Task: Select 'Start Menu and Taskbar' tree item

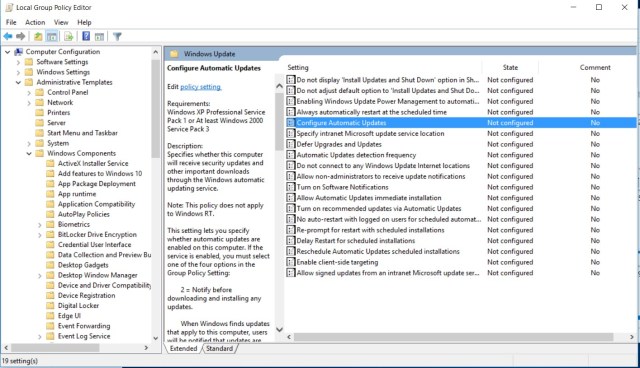Action: coord(82,133)
